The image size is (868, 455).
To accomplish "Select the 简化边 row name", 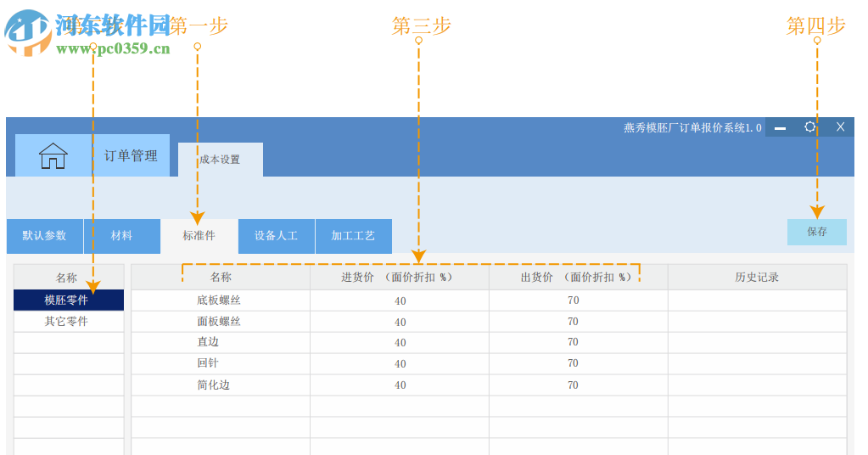I will (x=213, y=385).
